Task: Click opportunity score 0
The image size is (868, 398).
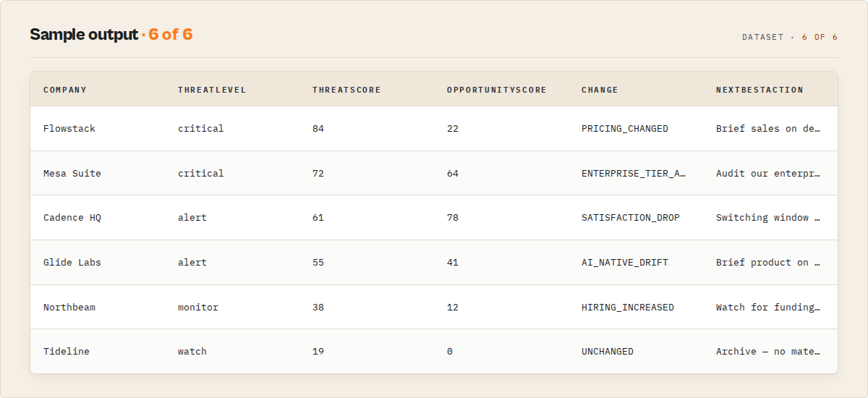Action: [450, 352]
